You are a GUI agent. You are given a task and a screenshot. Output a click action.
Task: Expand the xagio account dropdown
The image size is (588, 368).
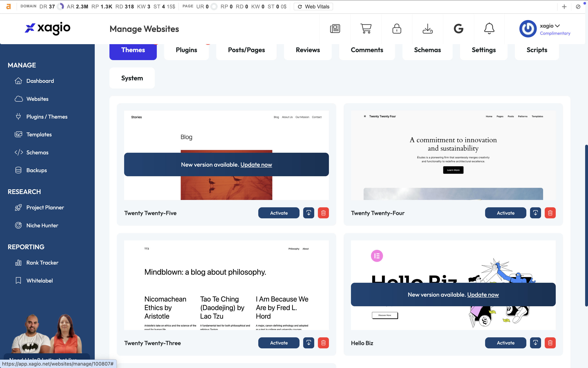(550, 26)
